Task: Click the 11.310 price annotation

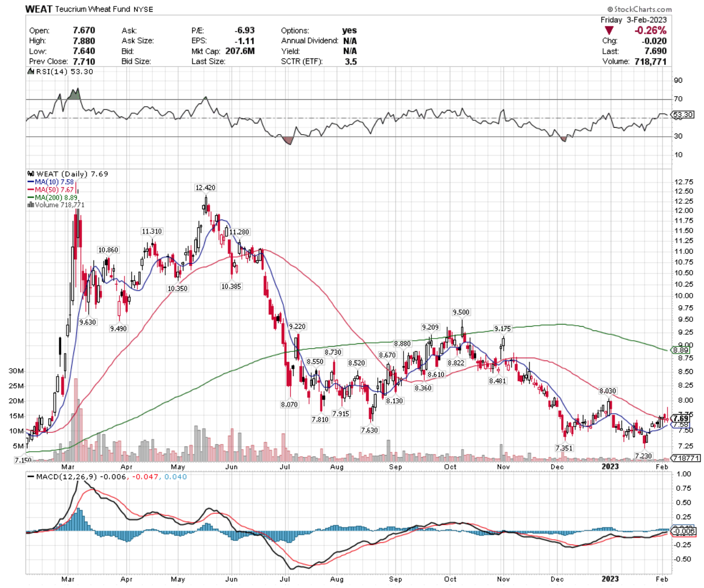Action: coord(152,231)
